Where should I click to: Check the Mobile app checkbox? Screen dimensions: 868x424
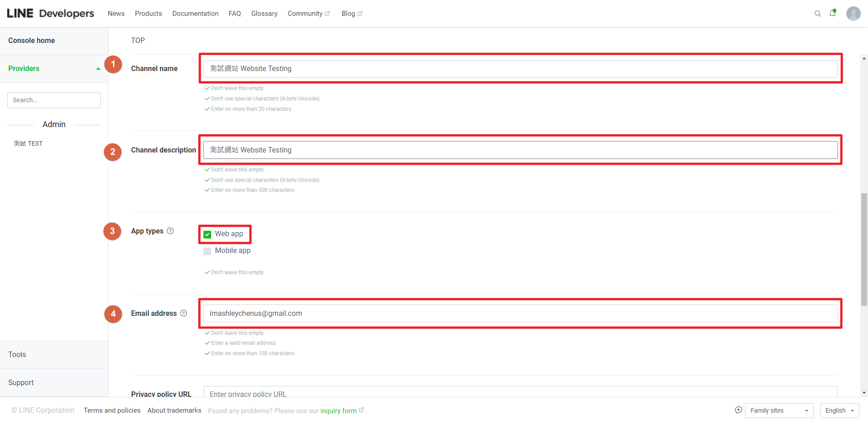(x=208, y=251)
